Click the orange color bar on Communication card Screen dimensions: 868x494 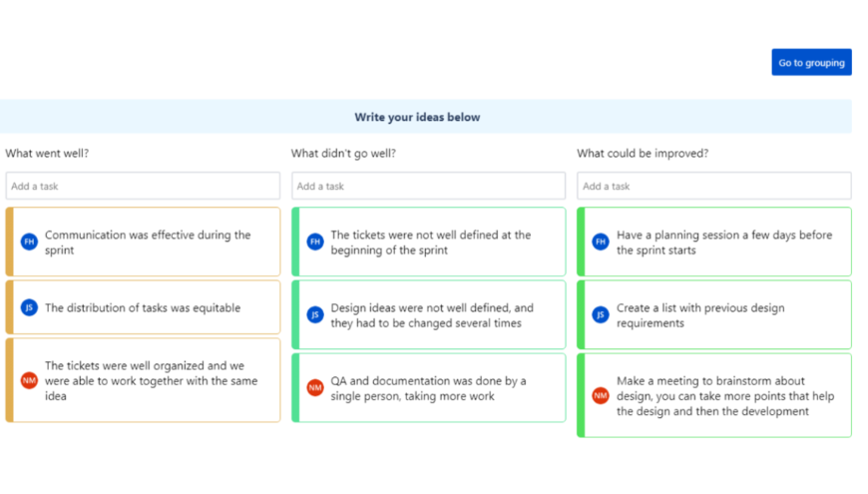coord(9,242)
